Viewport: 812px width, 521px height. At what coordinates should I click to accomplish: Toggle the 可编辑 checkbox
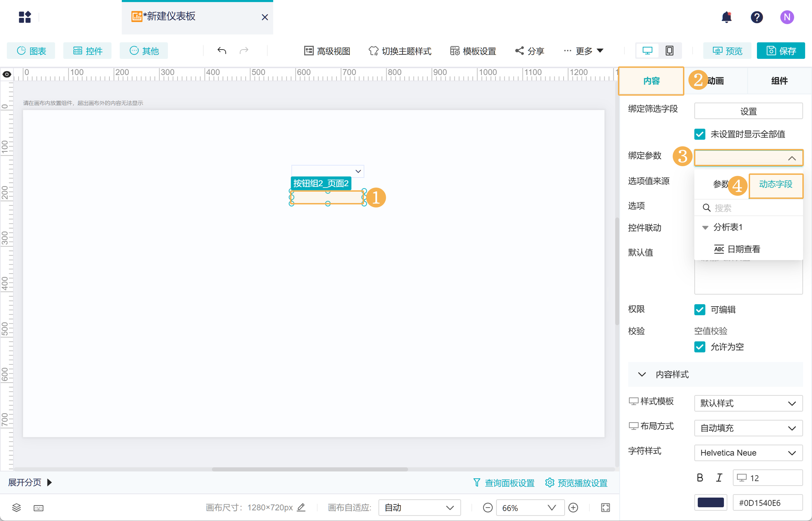click(700, 310)
